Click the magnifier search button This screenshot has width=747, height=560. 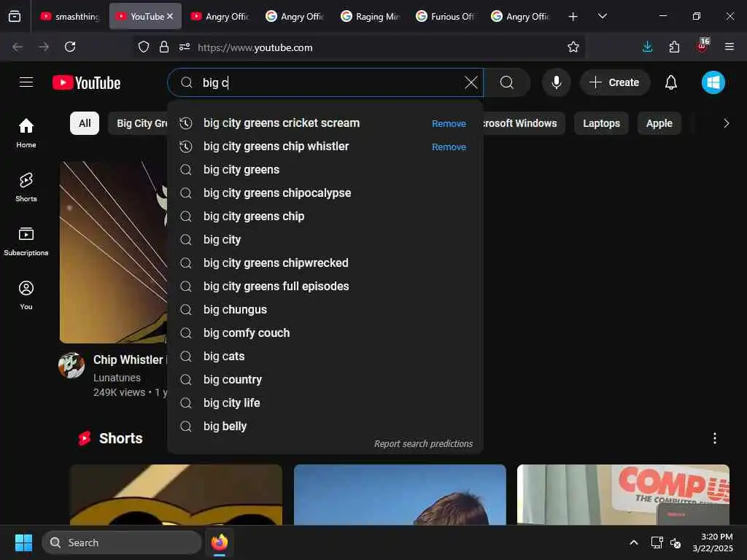507,82
